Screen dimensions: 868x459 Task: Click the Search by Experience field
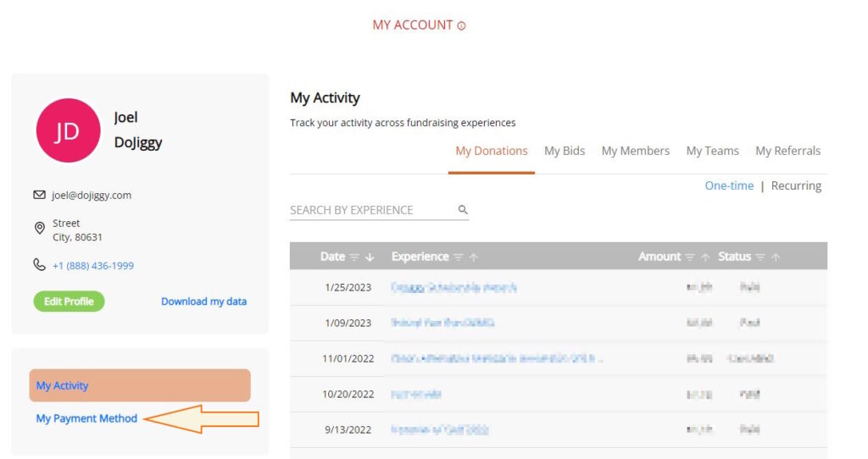[x=379, y=210]
